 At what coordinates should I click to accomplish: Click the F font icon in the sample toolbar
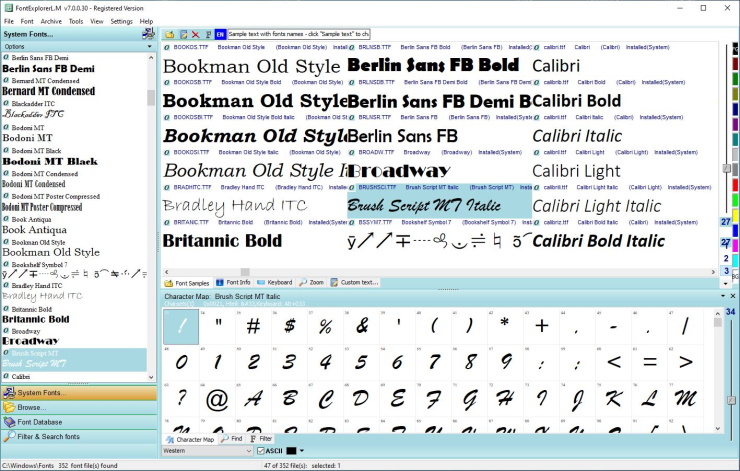pyautogui.click(x=208, y=34)
